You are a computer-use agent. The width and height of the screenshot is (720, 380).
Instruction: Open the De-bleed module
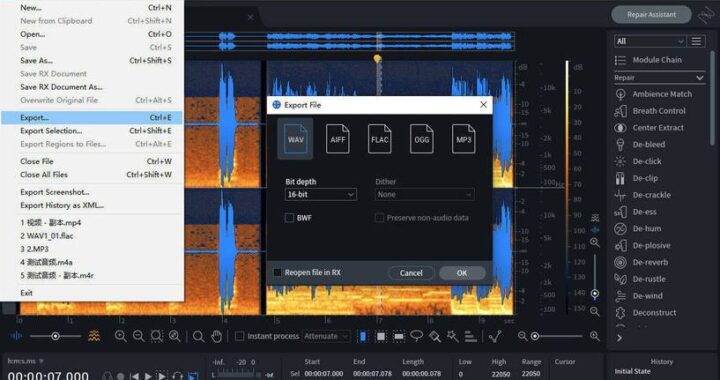tap(640, 145)
